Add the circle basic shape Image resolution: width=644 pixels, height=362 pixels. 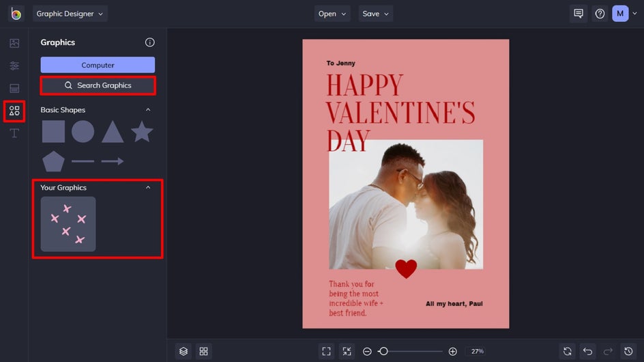(x=83, y=132)
